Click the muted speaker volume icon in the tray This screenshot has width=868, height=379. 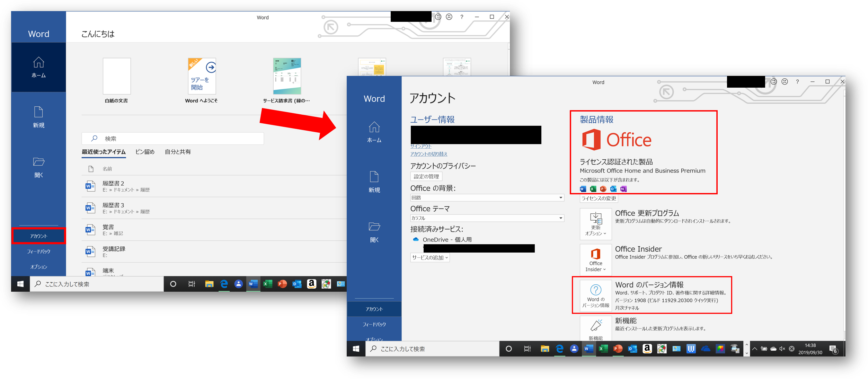(x=782, y=349)
